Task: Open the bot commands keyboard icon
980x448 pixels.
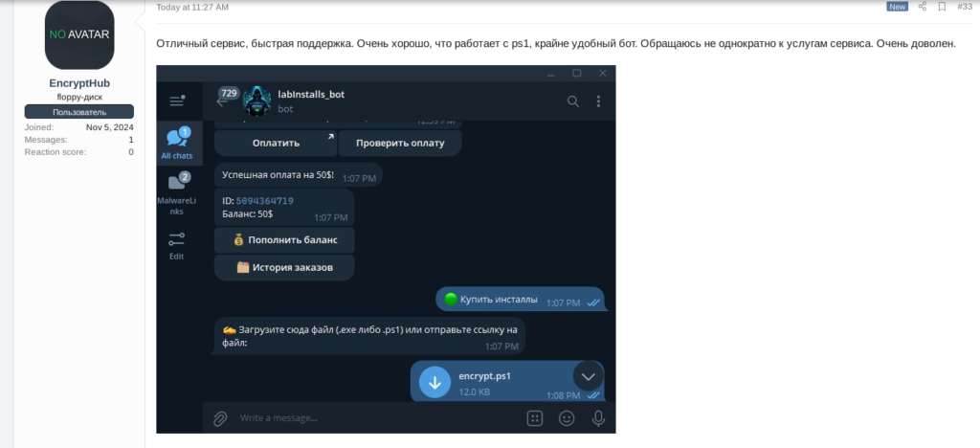Action: click(x=534, y=418)
